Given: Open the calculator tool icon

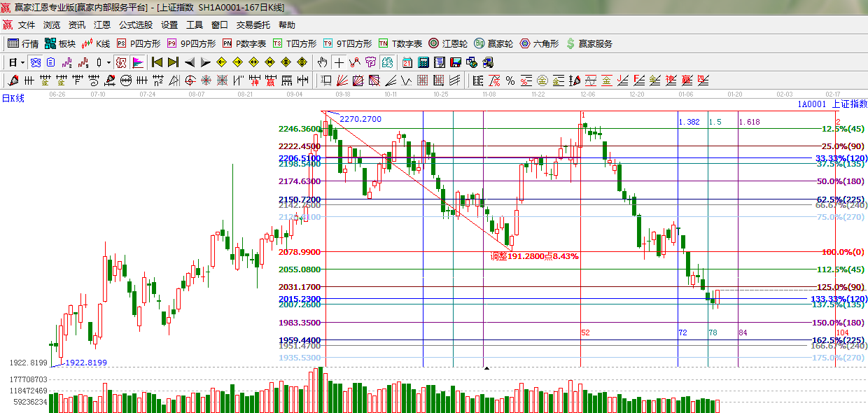Looking at the screenshot, I should pos(423,62).
